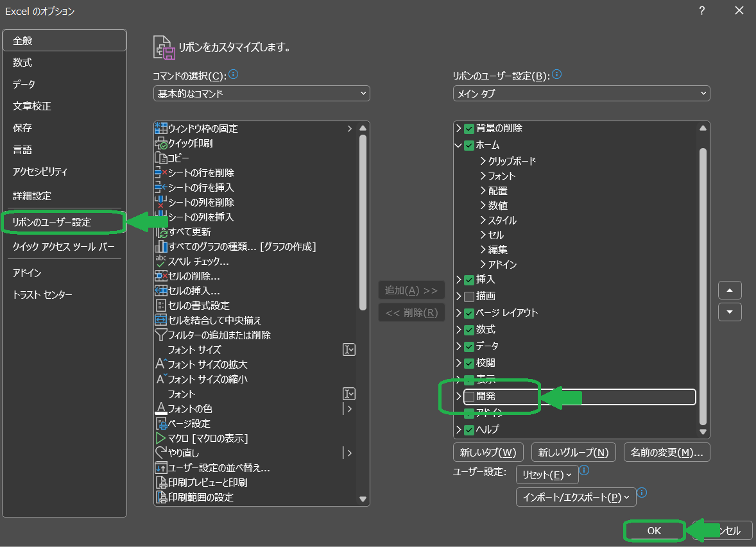Screen dimensions: 756x547
Task: Click the 新しいグループ(N) button
Action: [573, 453]
